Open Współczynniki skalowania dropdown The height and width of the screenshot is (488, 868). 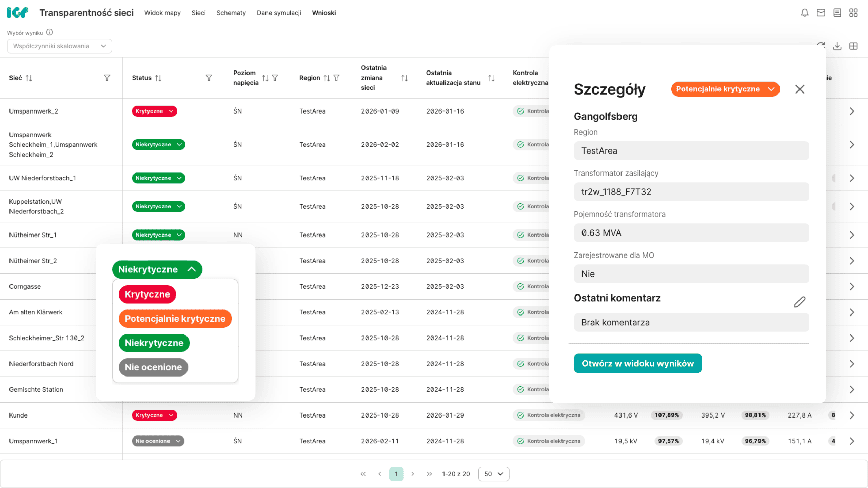click(60, 46)
